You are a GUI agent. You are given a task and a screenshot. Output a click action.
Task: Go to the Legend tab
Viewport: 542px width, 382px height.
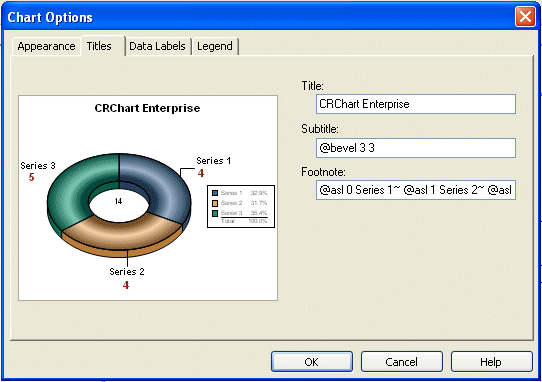[x=215, y=46]
